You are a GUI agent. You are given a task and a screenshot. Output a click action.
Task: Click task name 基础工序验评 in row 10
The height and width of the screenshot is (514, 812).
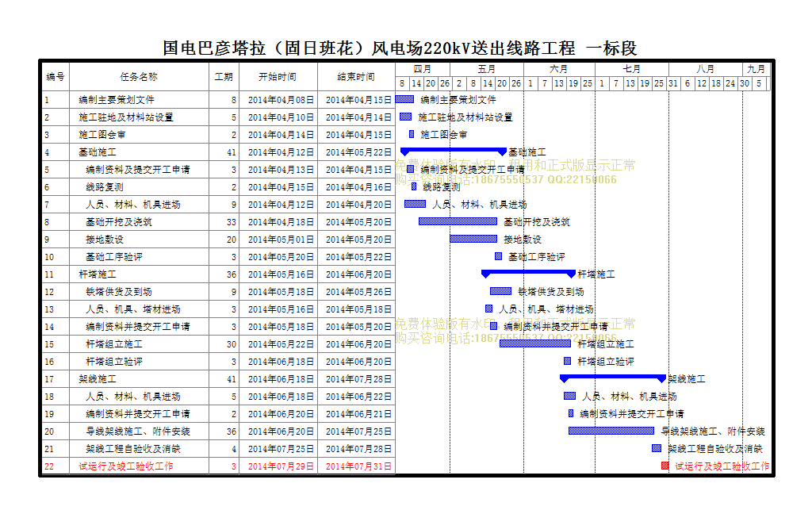(114, 257)
